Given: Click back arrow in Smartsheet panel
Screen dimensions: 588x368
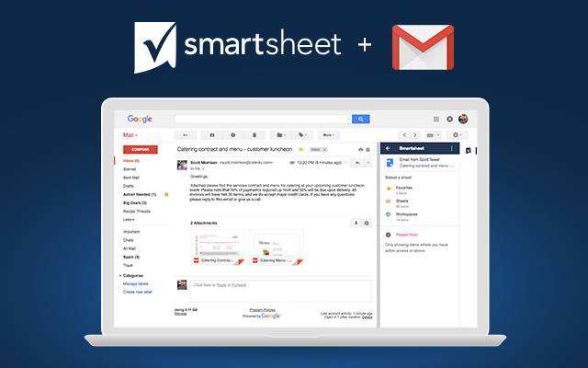Looking at the screenshot, I should point(389,148).
